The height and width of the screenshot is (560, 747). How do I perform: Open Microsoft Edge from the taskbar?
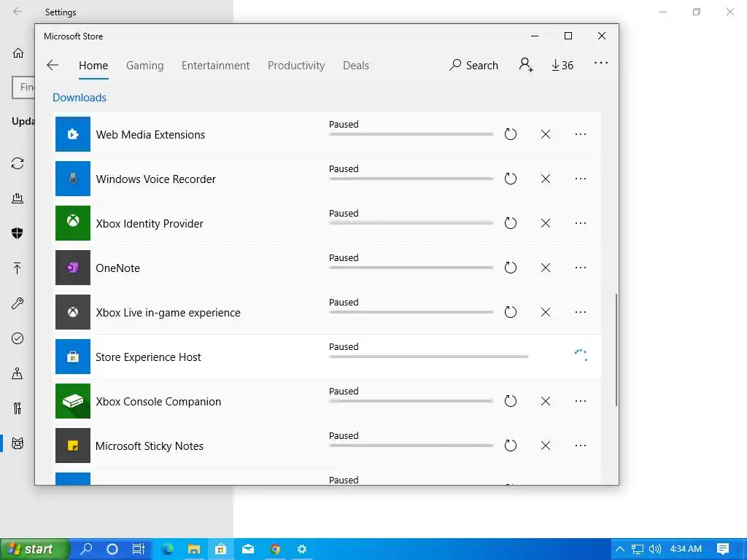click(167, 549)
